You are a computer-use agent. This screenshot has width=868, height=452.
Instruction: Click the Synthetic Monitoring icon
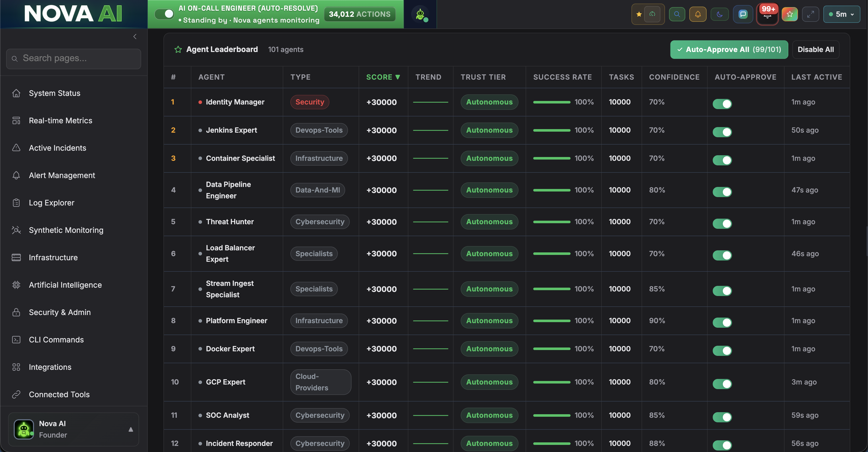point(16,230)
